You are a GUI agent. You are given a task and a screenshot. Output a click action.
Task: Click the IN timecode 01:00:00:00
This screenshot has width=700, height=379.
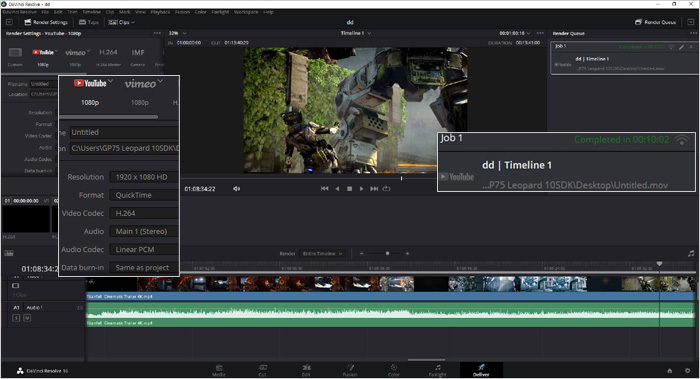point(189,43)
